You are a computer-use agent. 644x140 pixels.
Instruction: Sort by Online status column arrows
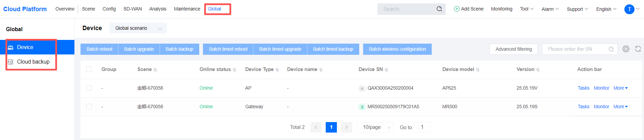pos(234,70)
